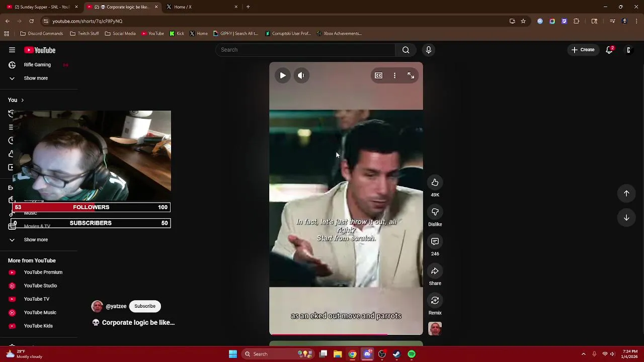Open the YouTube hamburger guide menu
Screen dimensions: 644x362
coord(12,50)
